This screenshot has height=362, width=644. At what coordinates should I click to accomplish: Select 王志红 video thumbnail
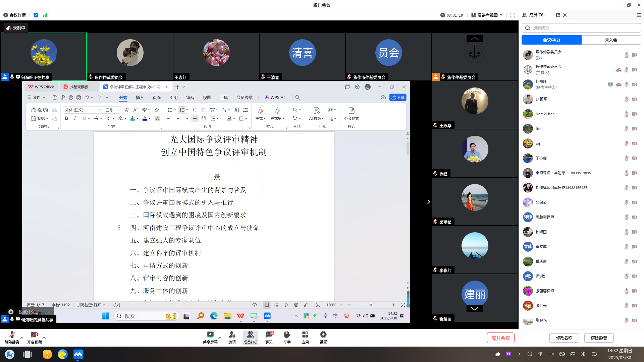point(216,56)
